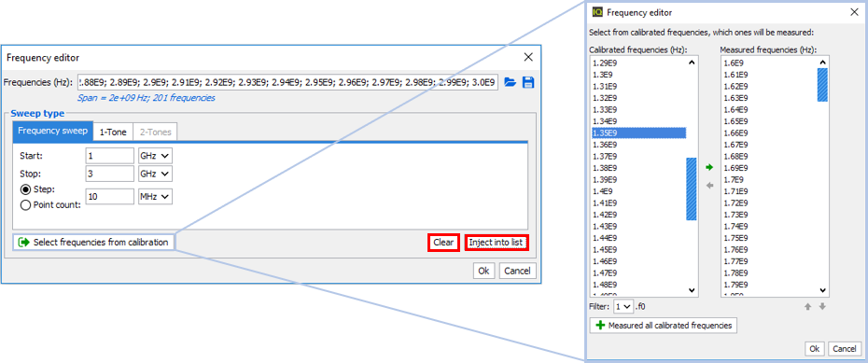This screenshot has height=363, width=868.
Task: Click Select frequencies from calibration button
Action: [x=93, y=243]
